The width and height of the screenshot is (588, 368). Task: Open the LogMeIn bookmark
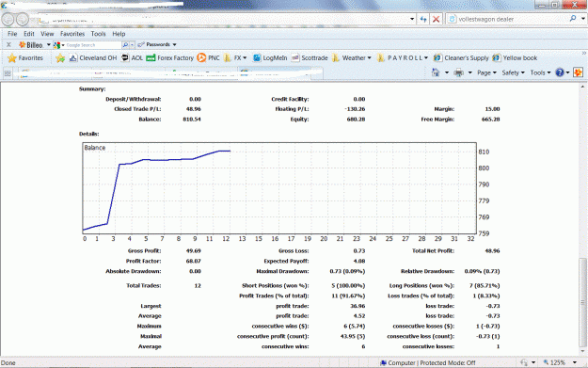[x=270, y=58]
